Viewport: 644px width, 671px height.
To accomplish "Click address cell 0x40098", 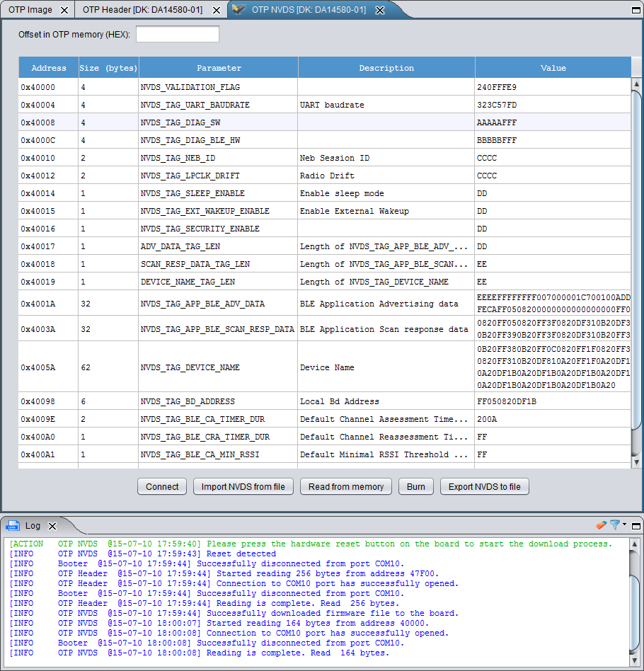I will (48, 401).
